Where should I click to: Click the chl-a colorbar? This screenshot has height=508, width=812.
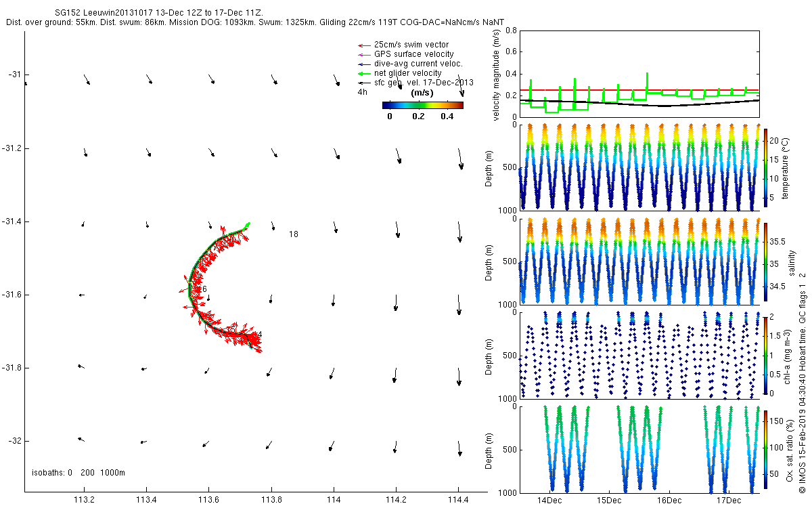[x=766, y=355]
